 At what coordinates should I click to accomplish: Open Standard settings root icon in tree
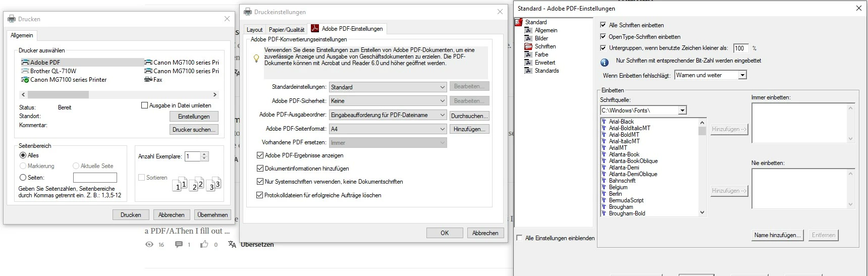518,22
